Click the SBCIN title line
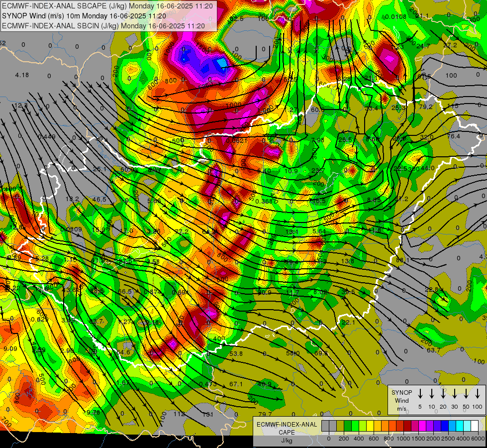487x448 pixels. coord(103,26)
